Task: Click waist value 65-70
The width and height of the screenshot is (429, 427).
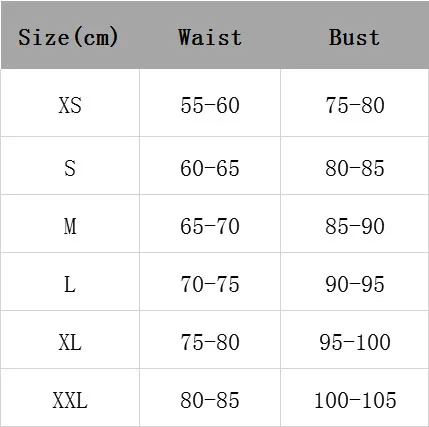Action: [210, 226]
